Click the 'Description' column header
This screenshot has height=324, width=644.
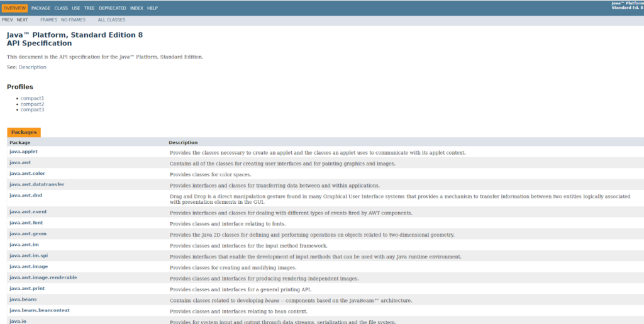pyautogui.click(x=183, y=142)
